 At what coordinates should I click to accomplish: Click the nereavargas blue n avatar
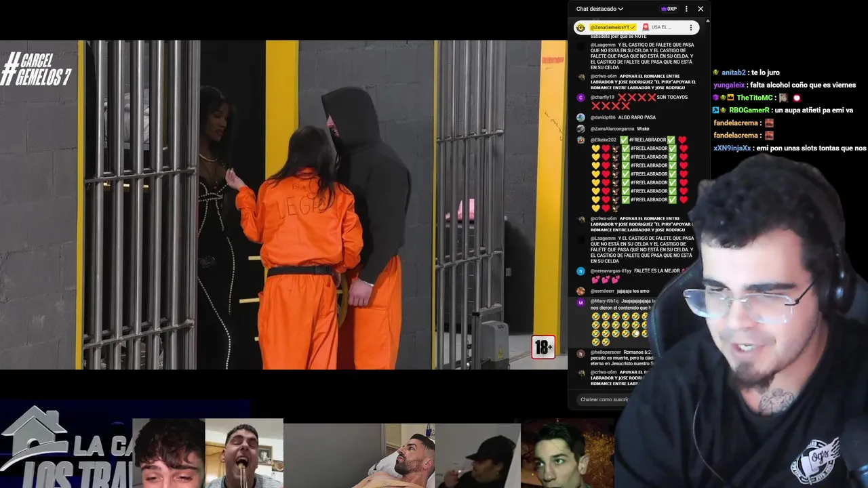[x=580, y=271]
